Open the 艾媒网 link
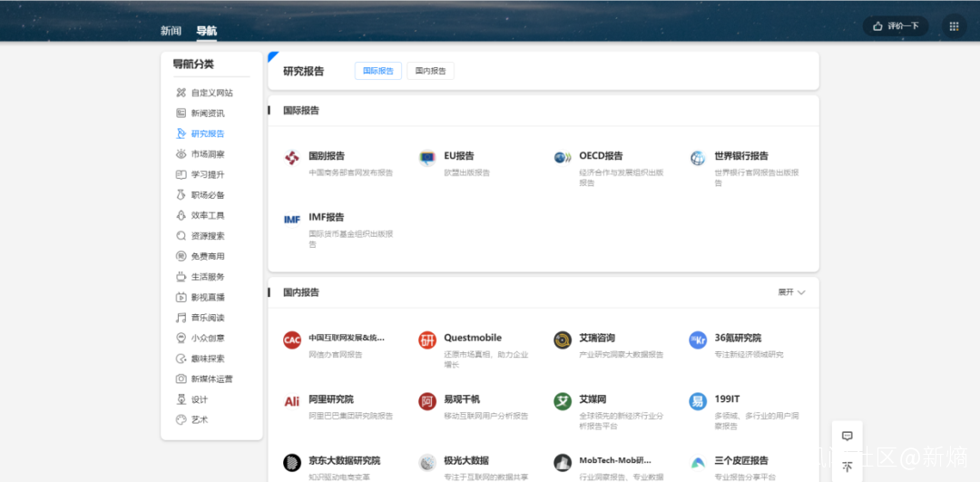 click(x=593, y=398)
